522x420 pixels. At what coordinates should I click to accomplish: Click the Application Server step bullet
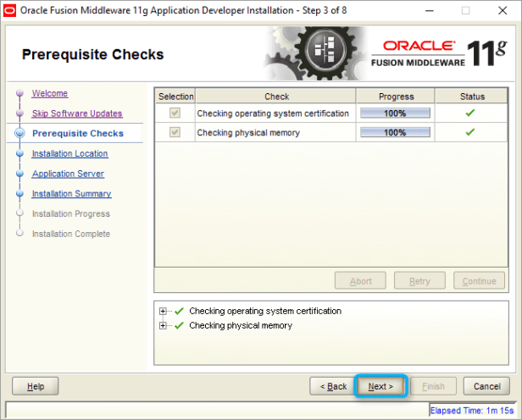20,174
